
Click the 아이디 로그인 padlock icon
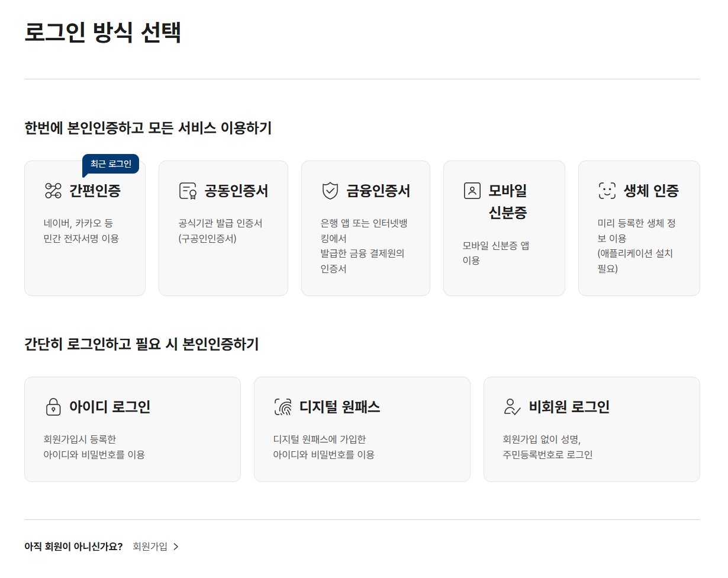(x=54, y=407)
